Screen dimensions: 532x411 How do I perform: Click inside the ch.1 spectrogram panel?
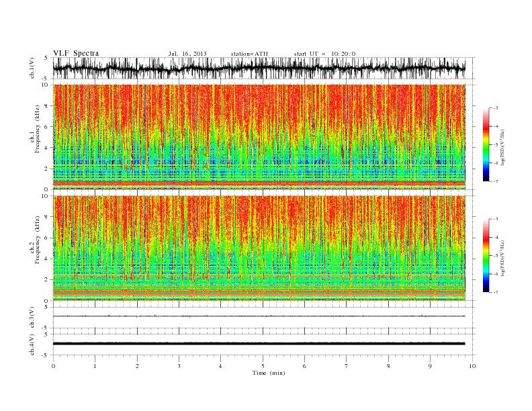pyautogui.click(x=259, y=137)
